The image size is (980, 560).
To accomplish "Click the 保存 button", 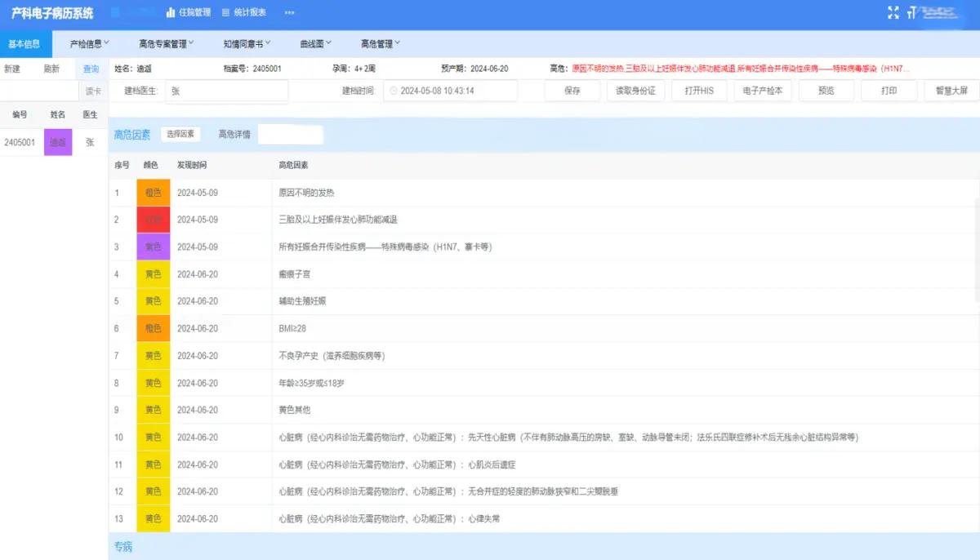I will tap(572, 91).
